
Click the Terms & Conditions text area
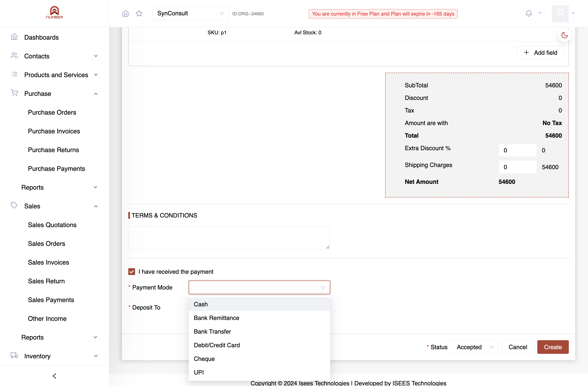229,238
